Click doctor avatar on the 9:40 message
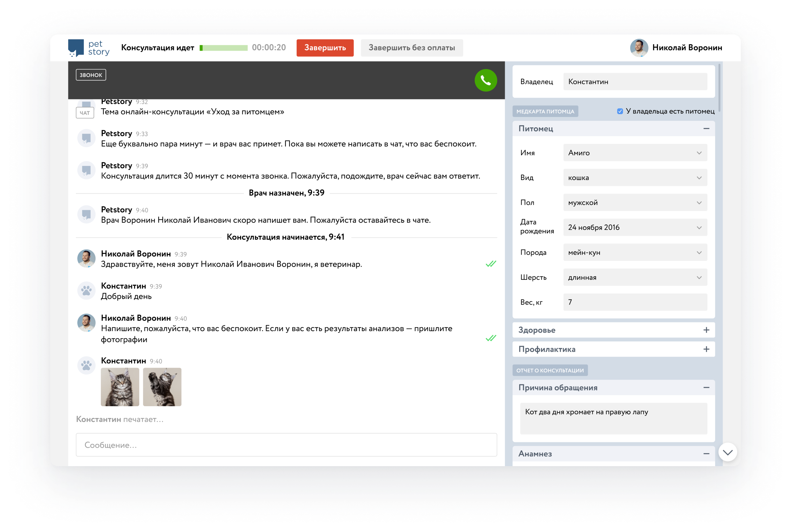Viewport: 791px width, 532px height. tap(86, 323)
